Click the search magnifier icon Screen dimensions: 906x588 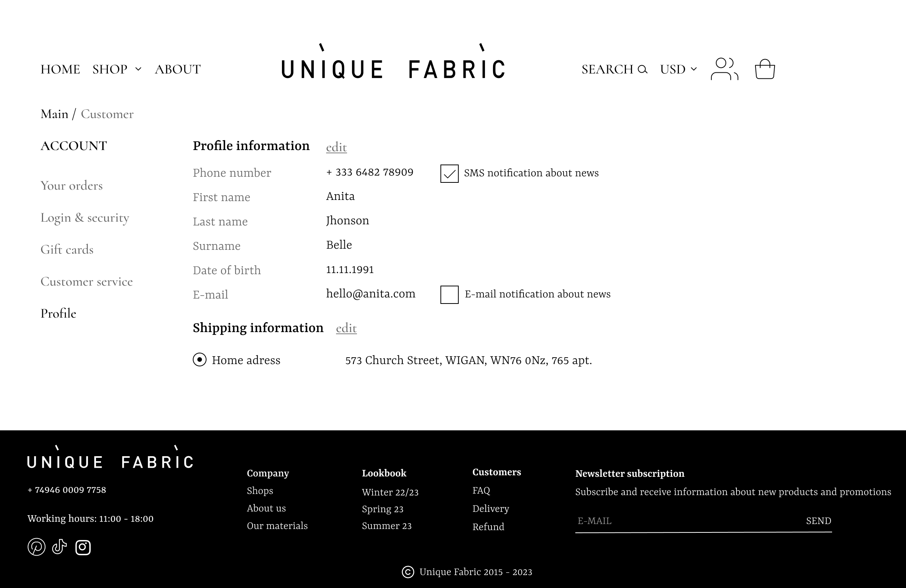pos(642,69)
